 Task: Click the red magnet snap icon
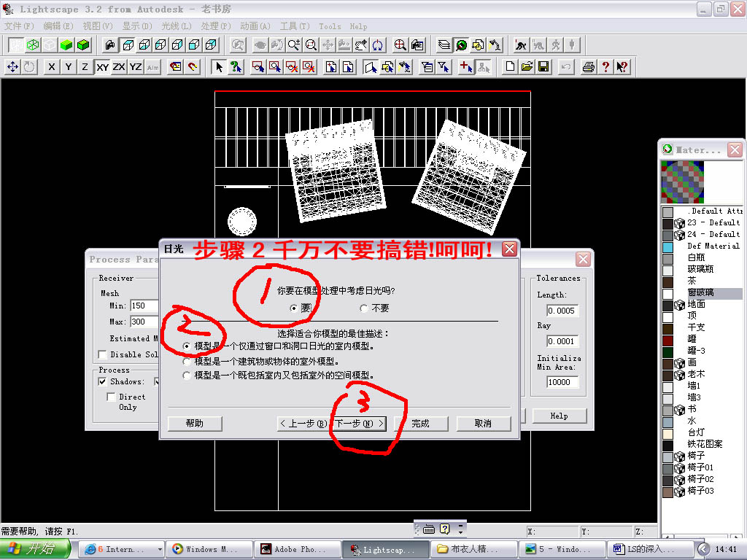[x=193, y=67]
